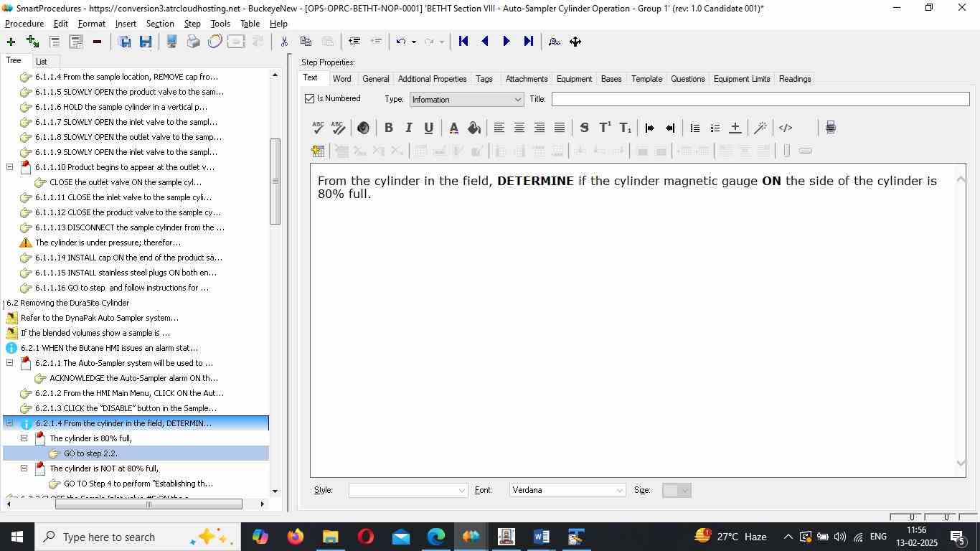This screenshot has height=551, width=980.
Task: Select step GO to step 2.2.
Action: (x=90, y=453)
